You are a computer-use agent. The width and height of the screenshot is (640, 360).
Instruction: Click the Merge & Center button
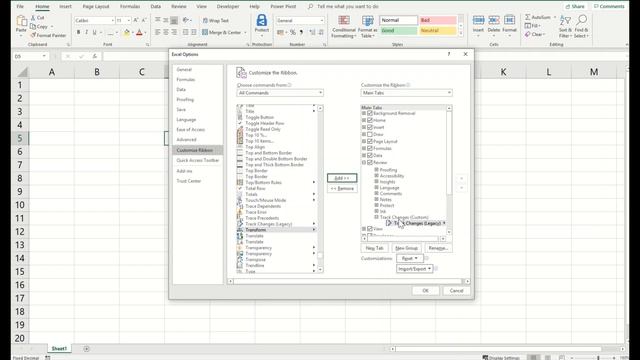(221, 32)
